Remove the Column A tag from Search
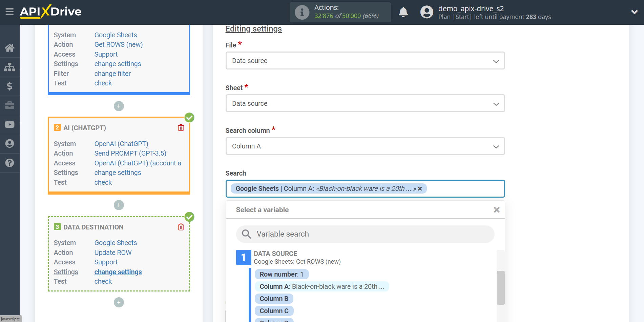 (x=420, y=189)
